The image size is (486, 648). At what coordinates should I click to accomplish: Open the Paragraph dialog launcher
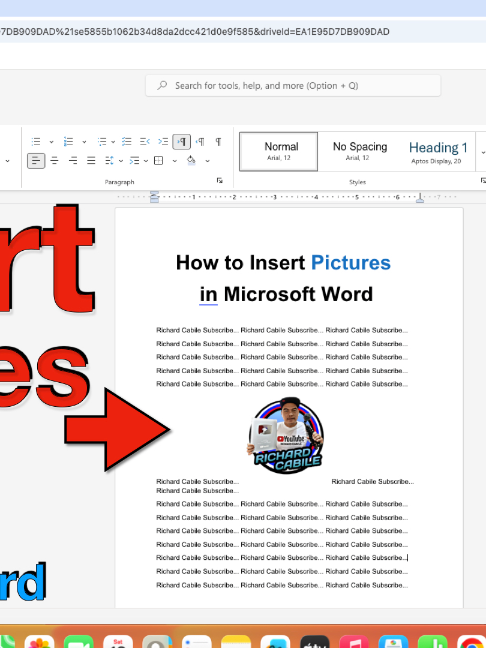point(220,181)
